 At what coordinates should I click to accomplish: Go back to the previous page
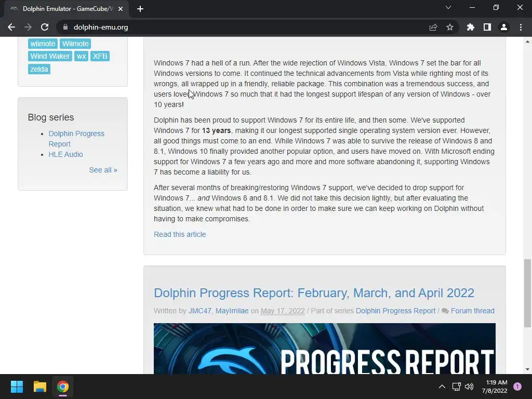coord(11,27)
